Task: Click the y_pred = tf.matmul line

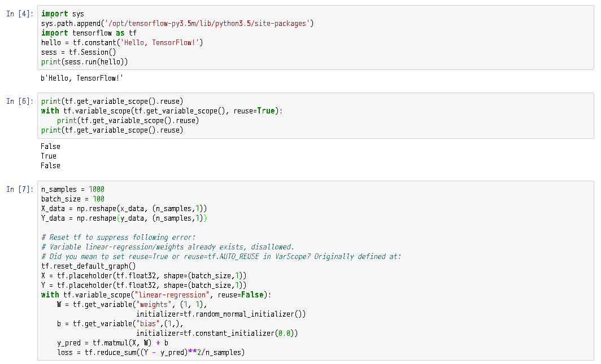Action: (x=113, y=343)
